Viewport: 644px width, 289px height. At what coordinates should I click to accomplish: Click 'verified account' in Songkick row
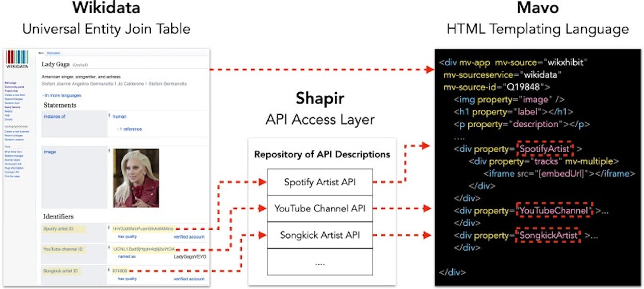click(189, 279)
